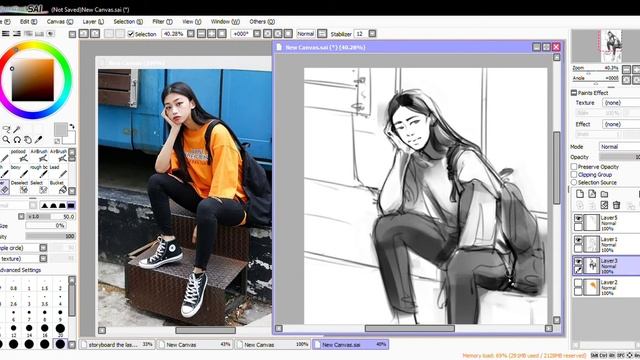Viewport: 640px width, 360px height.
Task: Enable Clipping Group checkbox
Action: pyautogui.click(x=574, y=174)
